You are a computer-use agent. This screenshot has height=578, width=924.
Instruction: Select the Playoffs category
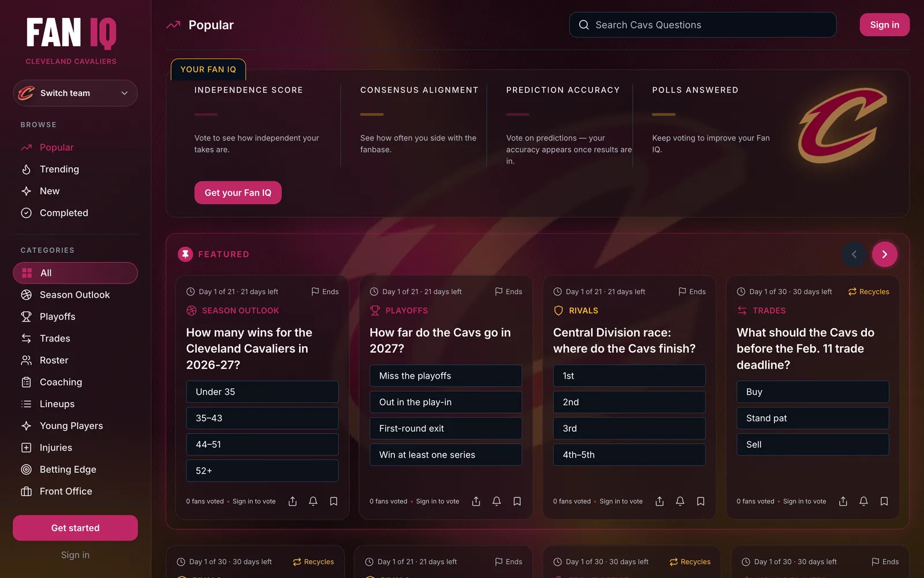[75, 317]
